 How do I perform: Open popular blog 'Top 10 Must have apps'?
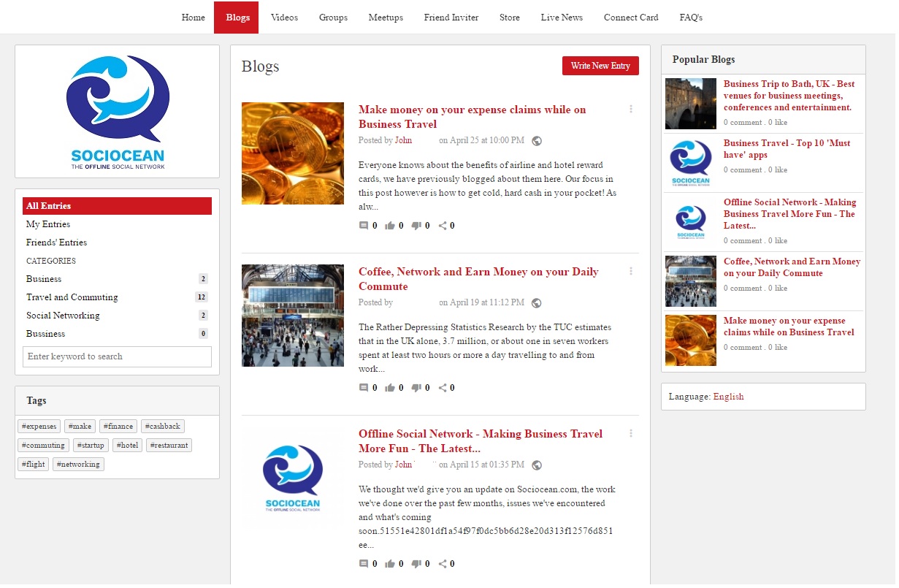[x=787, y=149]
